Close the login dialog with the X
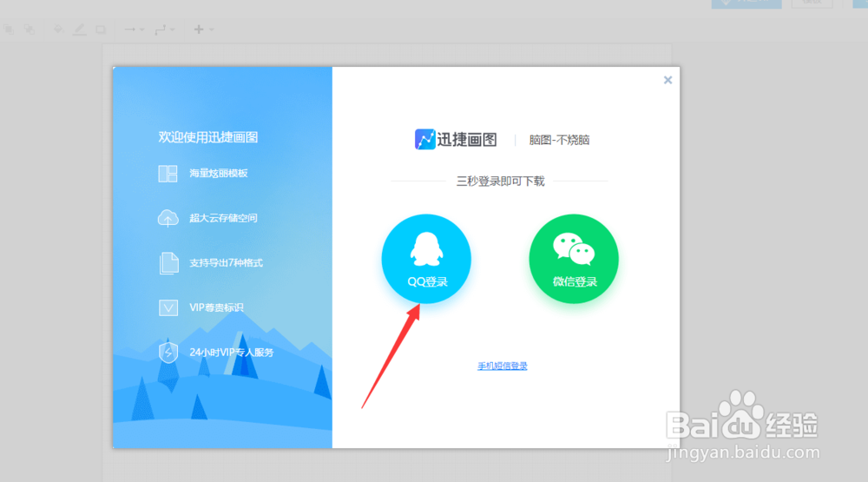The height and width of the screenshot is (482, 868). point(667,80)
